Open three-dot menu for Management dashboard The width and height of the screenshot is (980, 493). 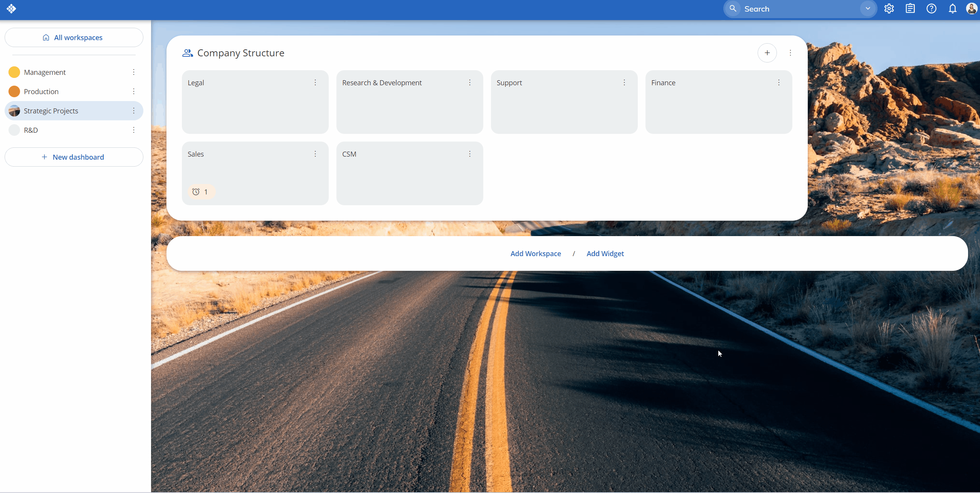(x=134, y=72)
